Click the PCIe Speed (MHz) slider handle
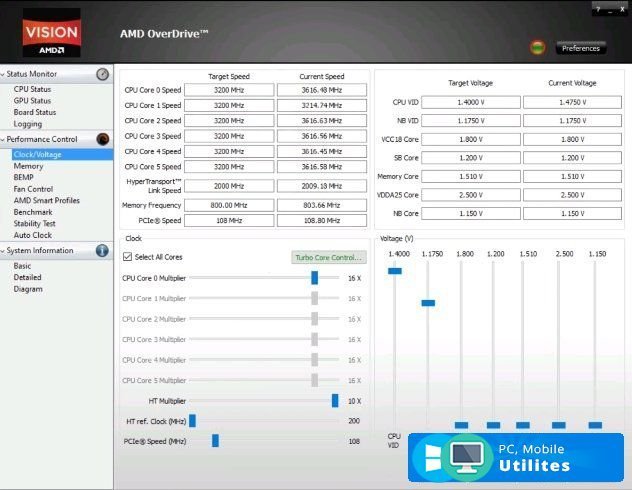632x490 pixels. (x=215, y=441)
